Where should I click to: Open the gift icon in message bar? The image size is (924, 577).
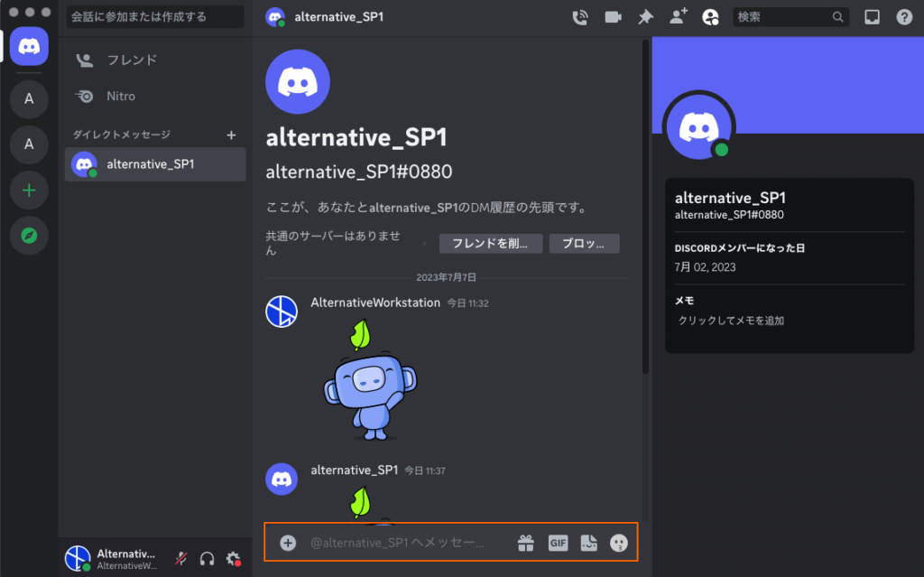coord(526,543)
